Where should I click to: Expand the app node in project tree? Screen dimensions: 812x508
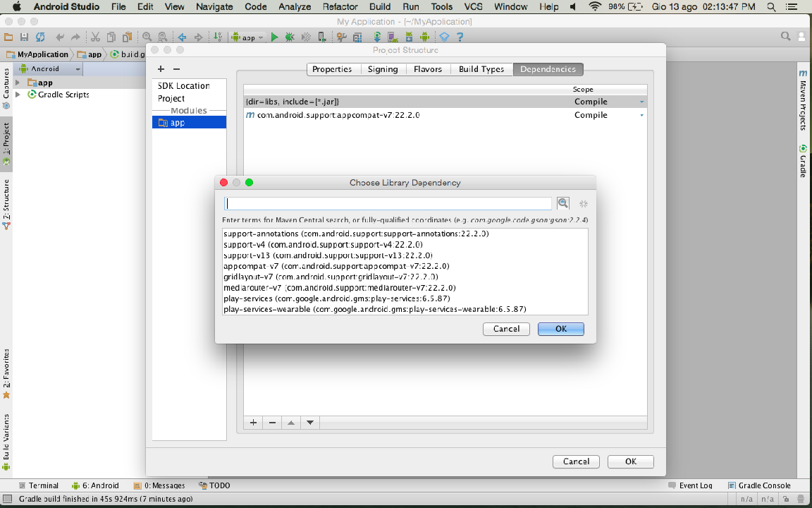(18, 83)
